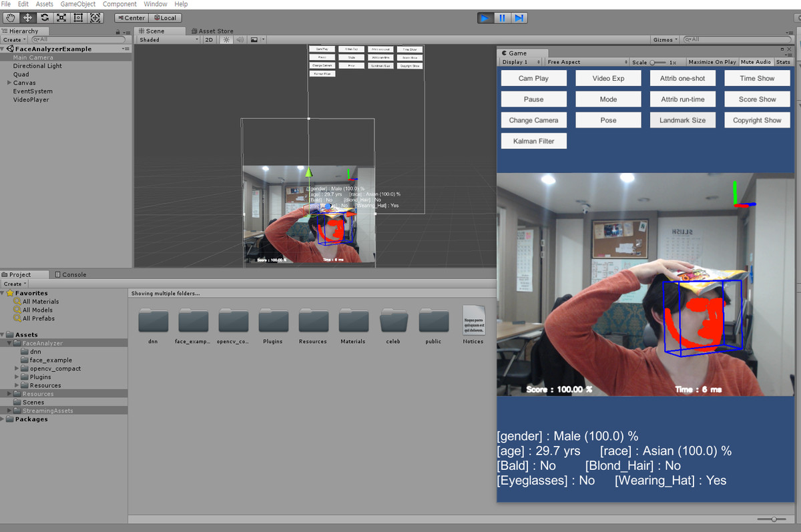The height and width of the screenshot is (532, 801).
Task: Toggle 2D mode in Scene view
Action: tap(209, 40)
